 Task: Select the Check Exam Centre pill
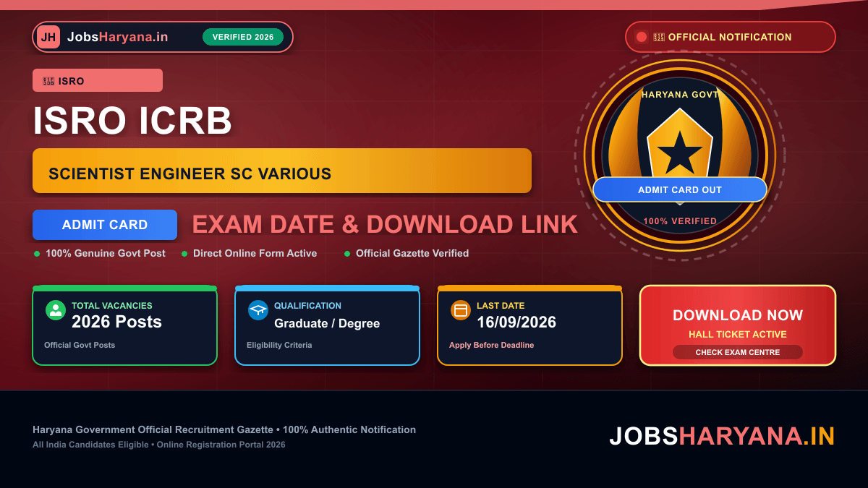738,352
